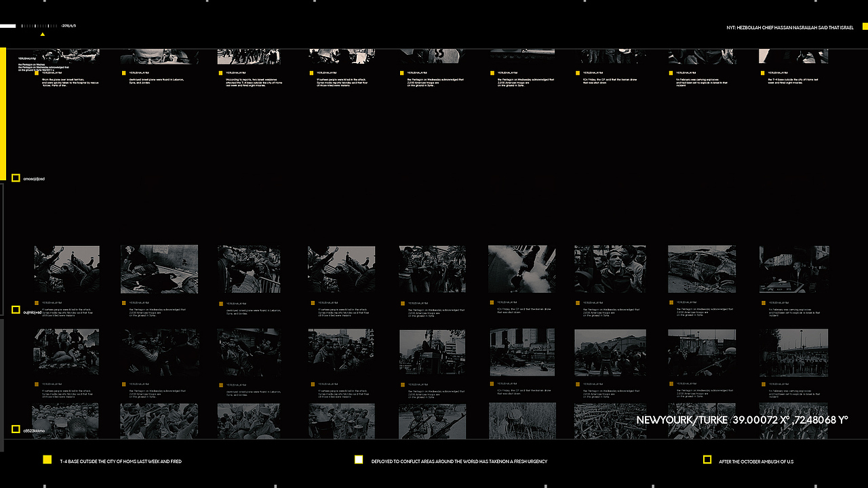Click the '39.00072 X° ,72.48068 Y°' coordinates

[x=790, y=420]
